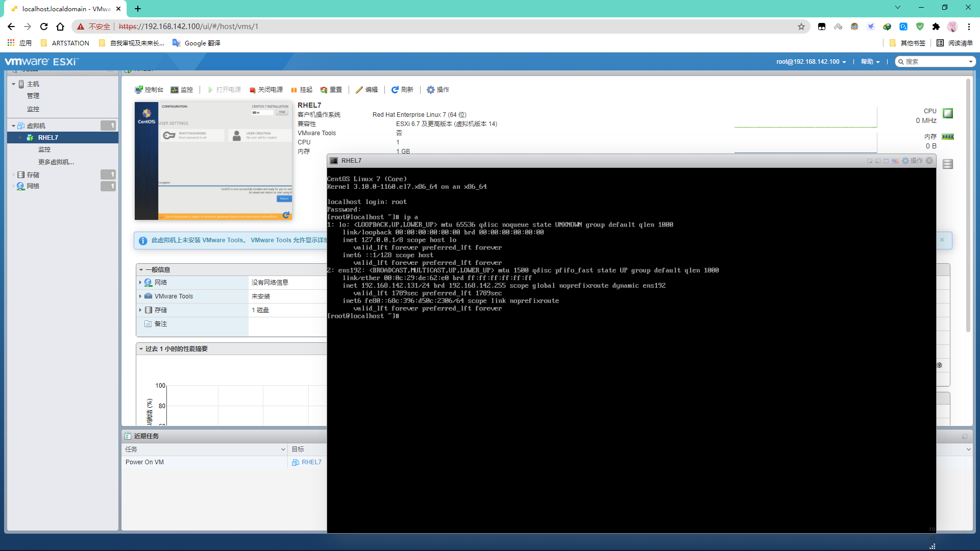Expand the 网络 row in general info

pos(140,283)
